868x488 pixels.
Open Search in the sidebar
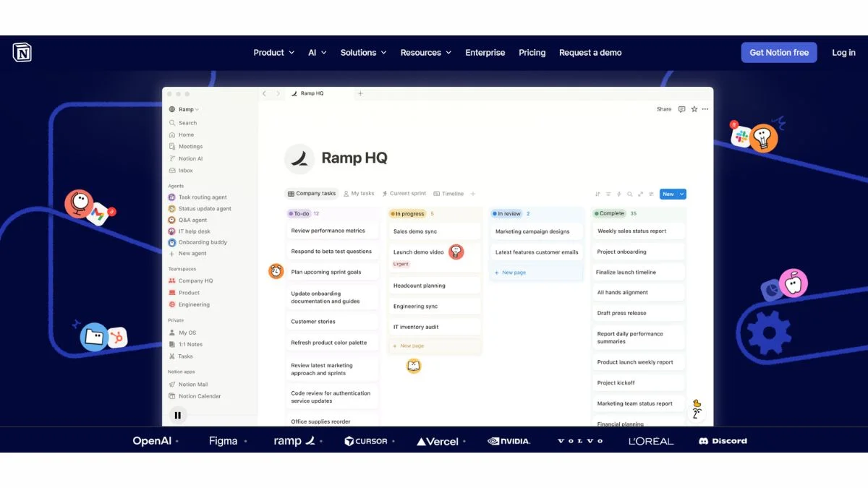(x=182, y=123)
